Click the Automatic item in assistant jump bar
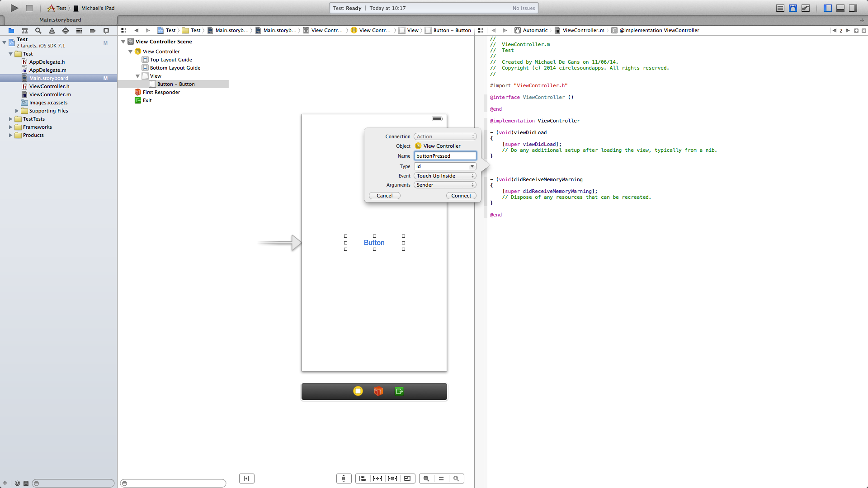 tap(535, 30)
